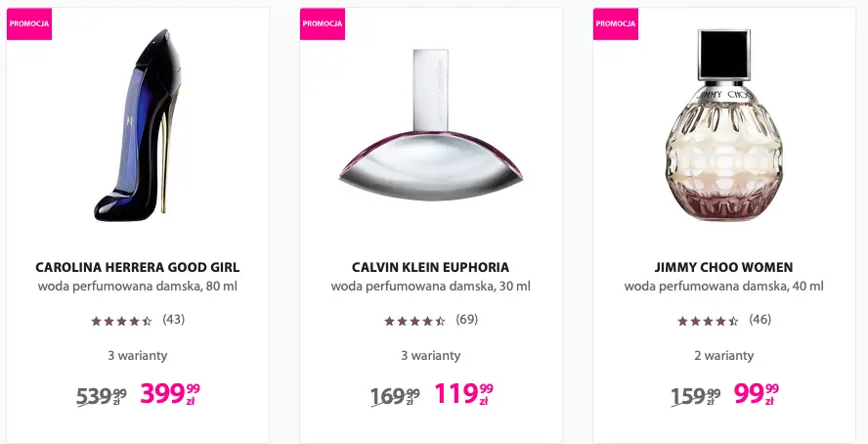
Task: Click the Promocja badge on Carolina Herrera card
Action: (29, 23)
